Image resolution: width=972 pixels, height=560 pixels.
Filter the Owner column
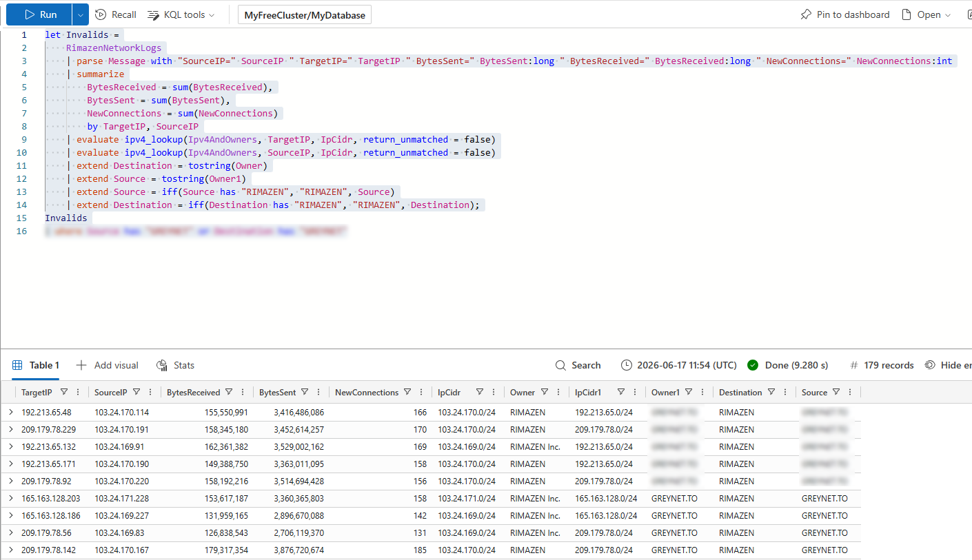click(545, 392)
